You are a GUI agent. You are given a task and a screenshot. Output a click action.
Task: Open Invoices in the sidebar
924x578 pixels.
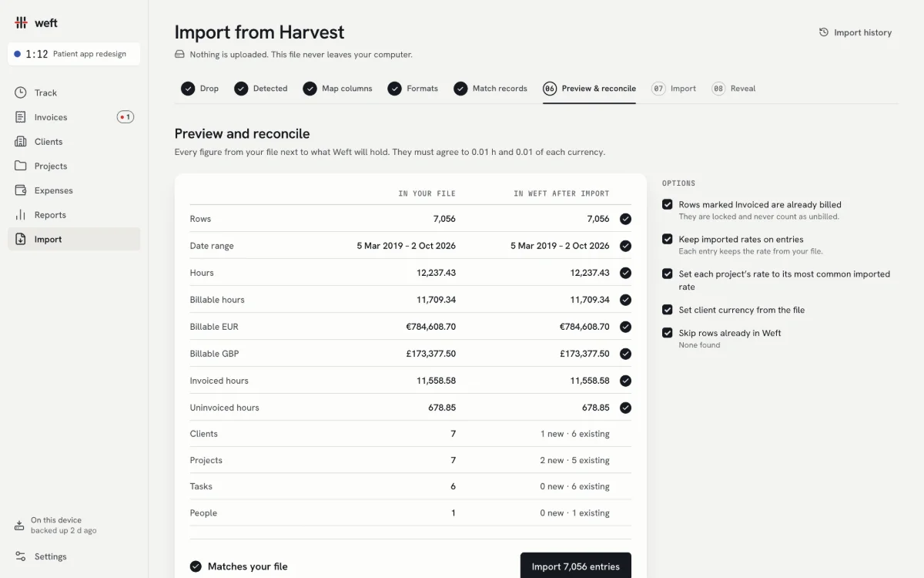click(74, 117)
